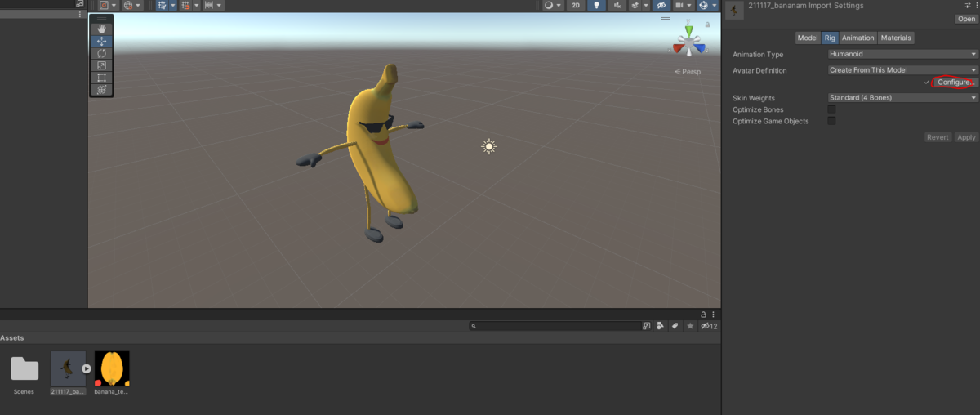Click the favorites star icon

(691, 326)
